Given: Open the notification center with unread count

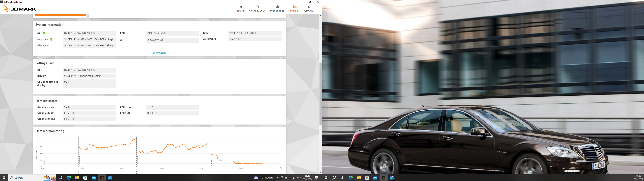Looking at the screenshot, I should [x=317, y=178].
